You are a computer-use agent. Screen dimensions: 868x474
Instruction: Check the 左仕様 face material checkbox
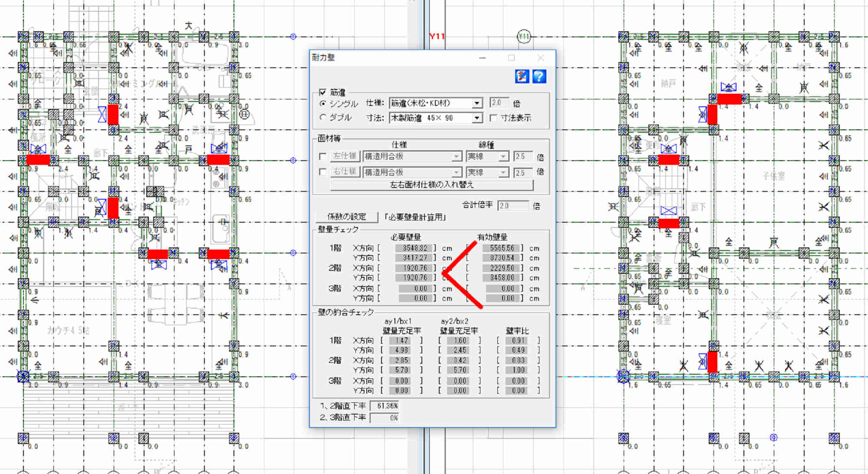pyautogui.click(x=322, y=156)
